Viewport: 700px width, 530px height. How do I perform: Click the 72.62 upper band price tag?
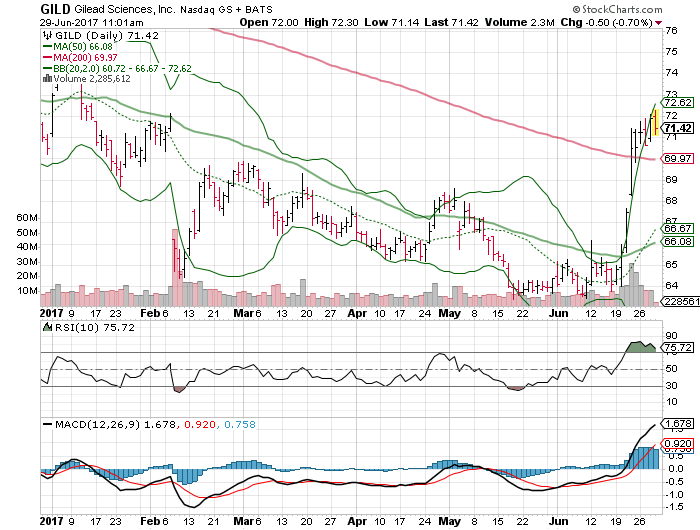(x=677, y=103)
